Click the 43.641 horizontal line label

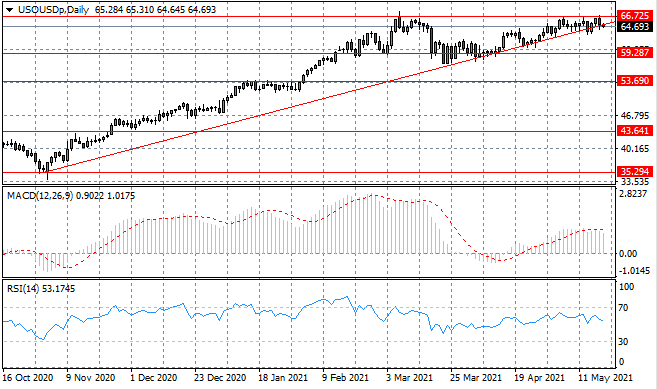(634, 130)
